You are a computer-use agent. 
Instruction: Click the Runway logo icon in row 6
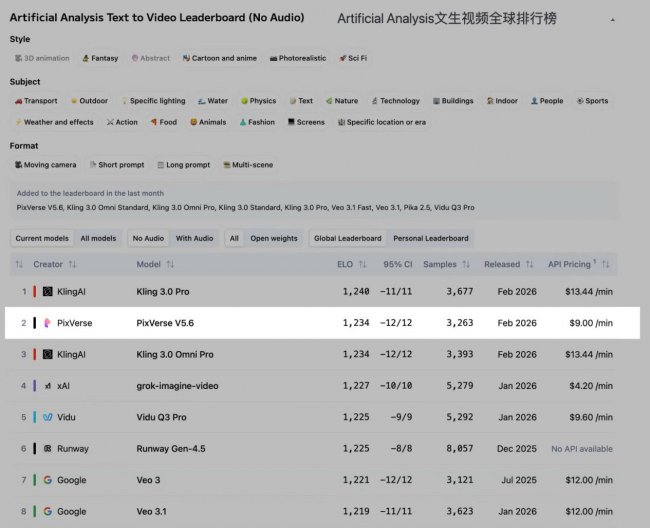47,449
